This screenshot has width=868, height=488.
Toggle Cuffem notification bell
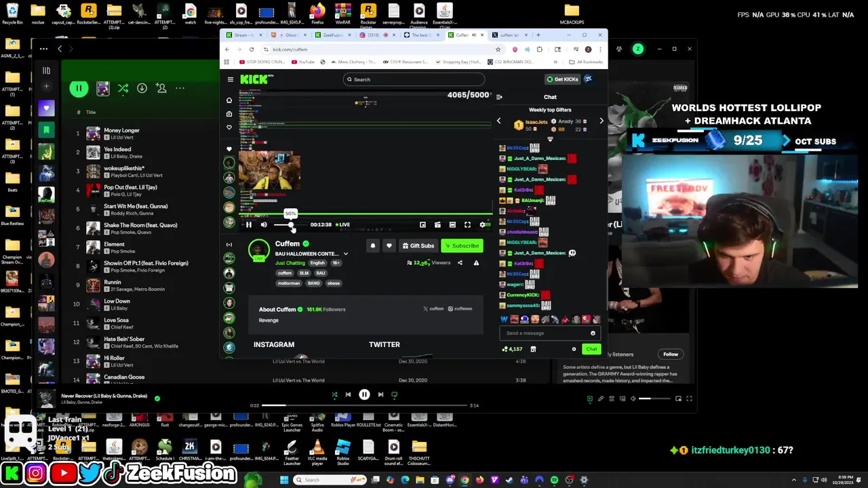[372, 245]
